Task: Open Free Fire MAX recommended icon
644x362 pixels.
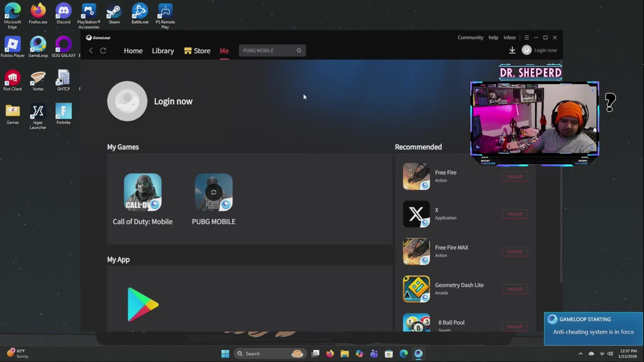Action: click(417, 251)
